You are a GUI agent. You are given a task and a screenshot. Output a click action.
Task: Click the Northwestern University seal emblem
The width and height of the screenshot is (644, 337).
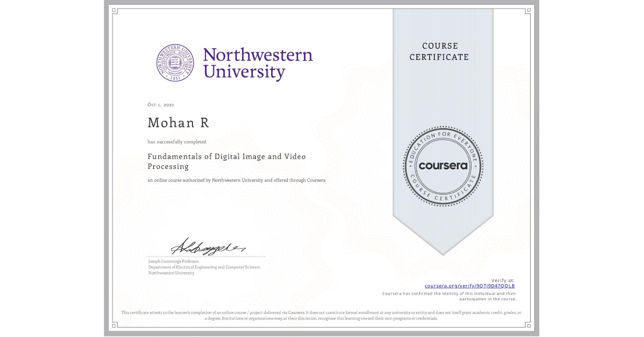(176, 62)
